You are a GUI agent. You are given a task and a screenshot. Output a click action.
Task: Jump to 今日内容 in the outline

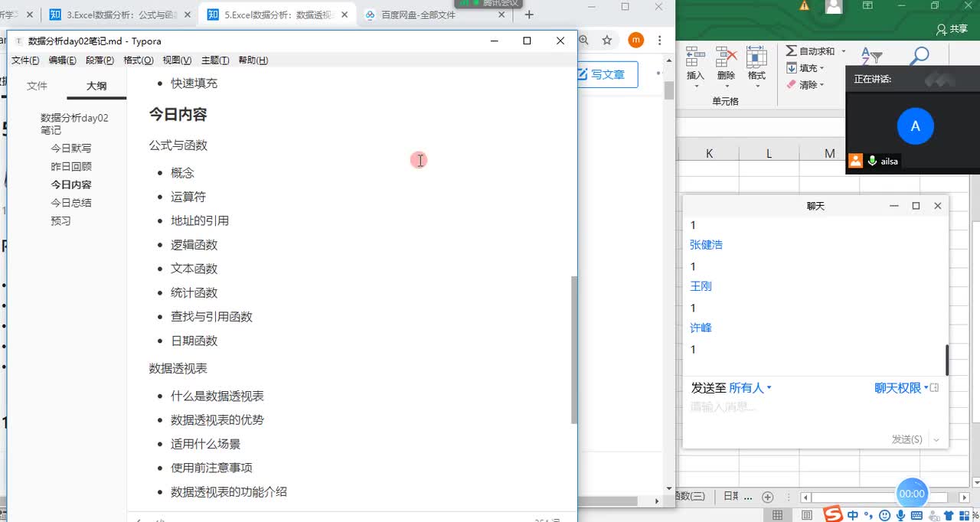(71, 185)
